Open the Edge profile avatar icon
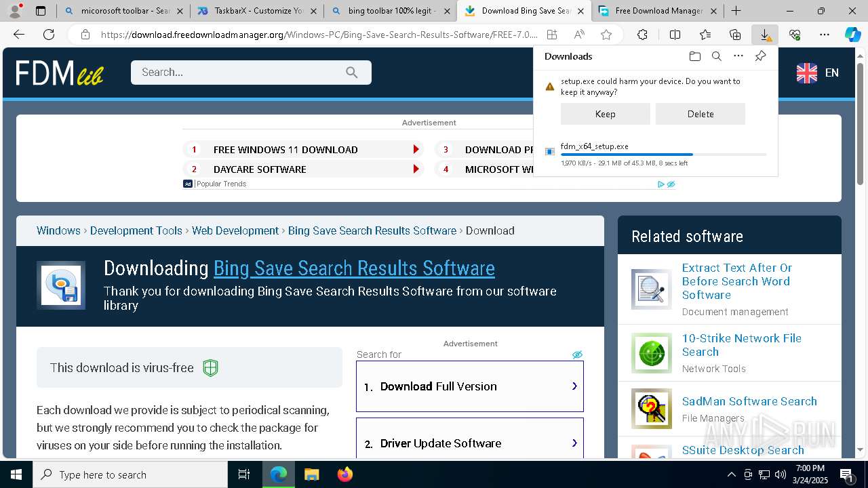Viewport: 868px width, 488px height. coord(15,10)
